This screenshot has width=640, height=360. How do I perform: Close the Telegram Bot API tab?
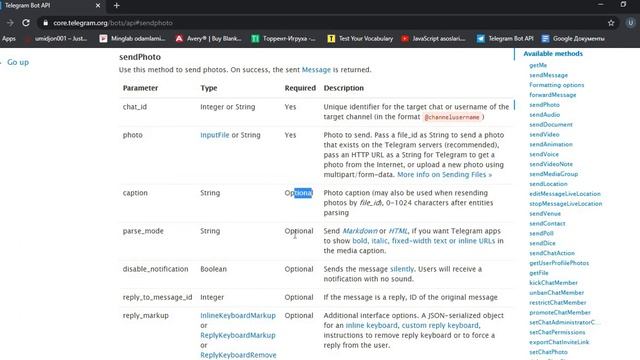point(98,5)
